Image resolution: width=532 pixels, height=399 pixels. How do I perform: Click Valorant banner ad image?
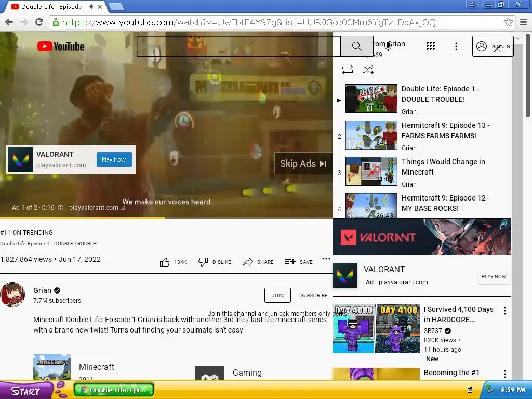pos(422,236)
